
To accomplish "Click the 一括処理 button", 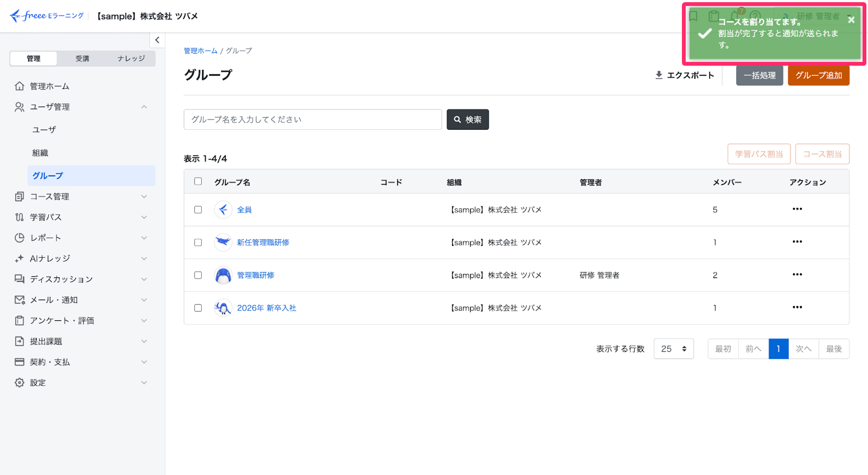I will click(x=759, y=75).
